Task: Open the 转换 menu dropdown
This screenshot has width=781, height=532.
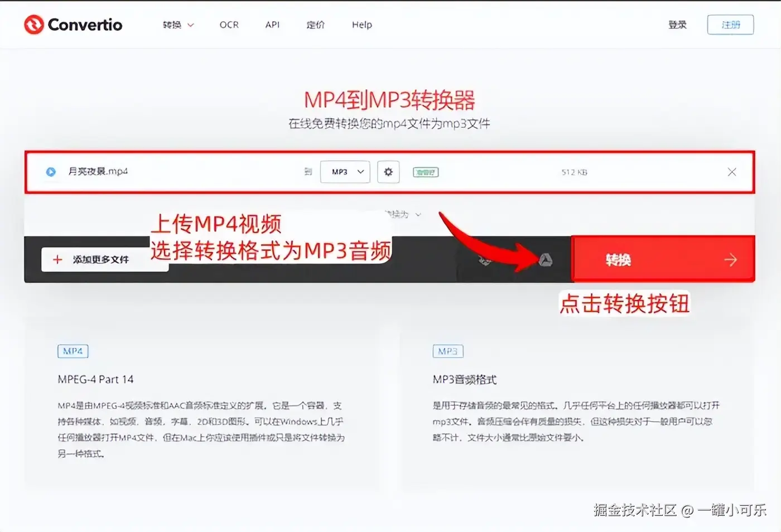Action: click(178, 25)
